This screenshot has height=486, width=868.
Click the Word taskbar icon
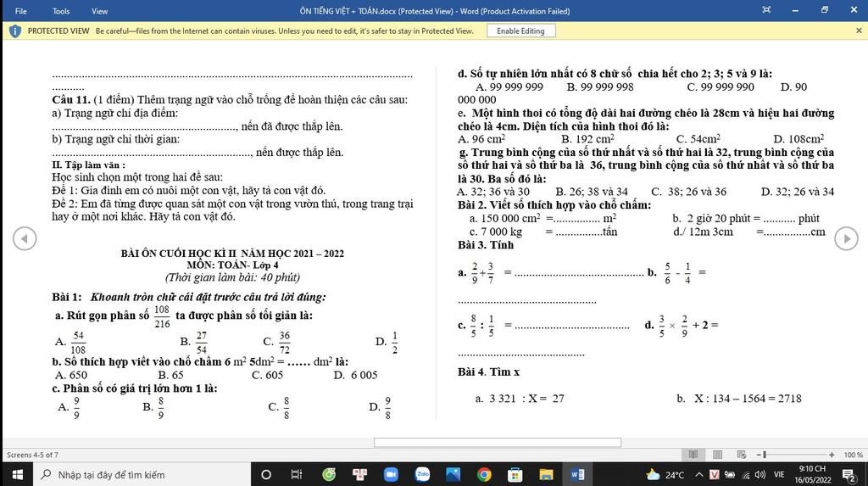click(577, 474)
